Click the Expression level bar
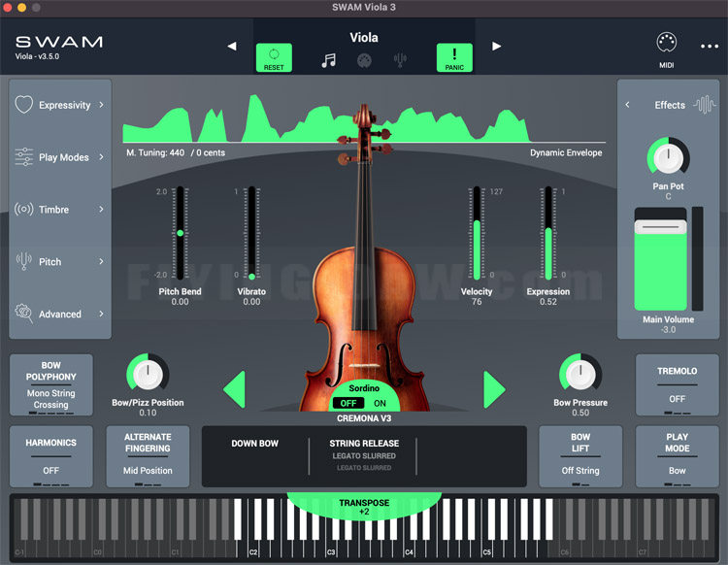 pyautogui.click(x=547, y=233)
